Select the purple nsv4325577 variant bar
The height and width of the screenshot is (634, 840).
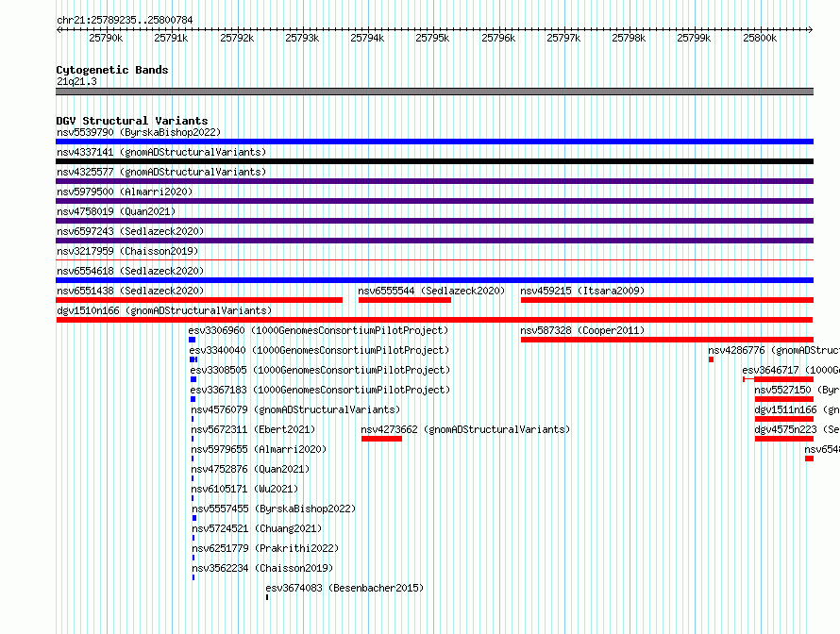[434, 181]
